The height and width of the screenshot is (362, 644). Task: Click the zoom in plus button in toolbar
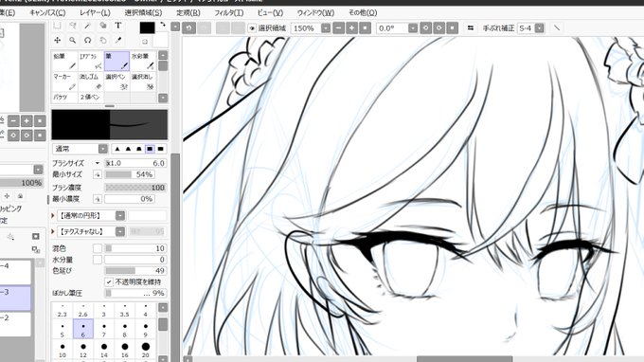coord(351,27)
